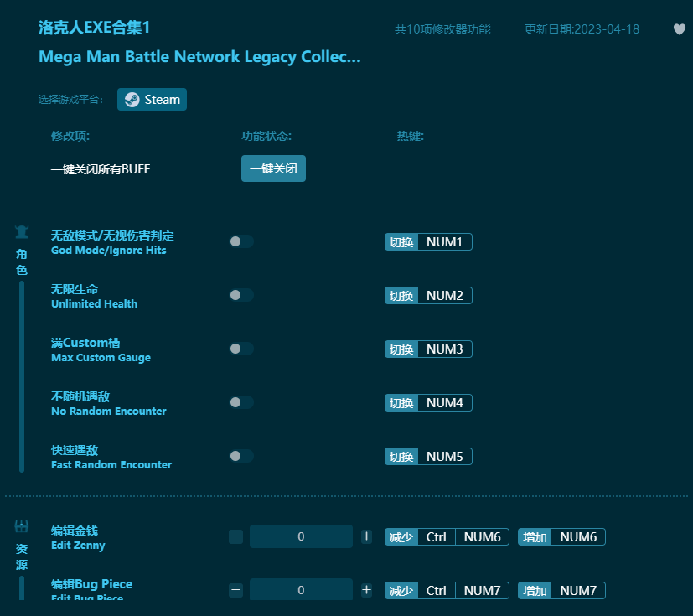Click the Steam logo icon
This screenshot has height=616, width=693.
click(132, 100)
